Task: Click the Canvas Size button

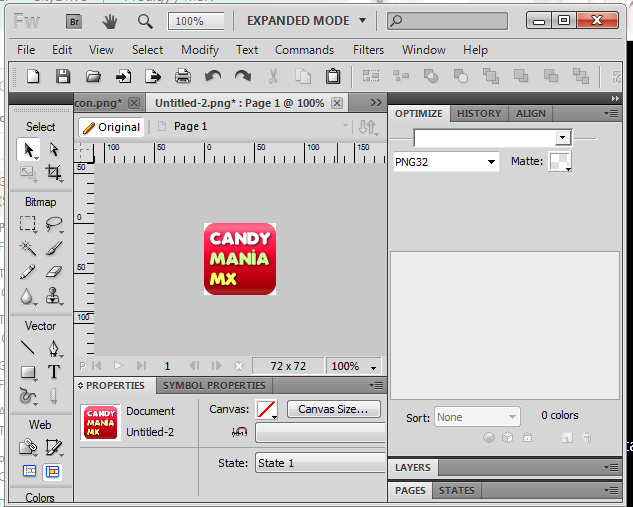Action: point(333,409)
